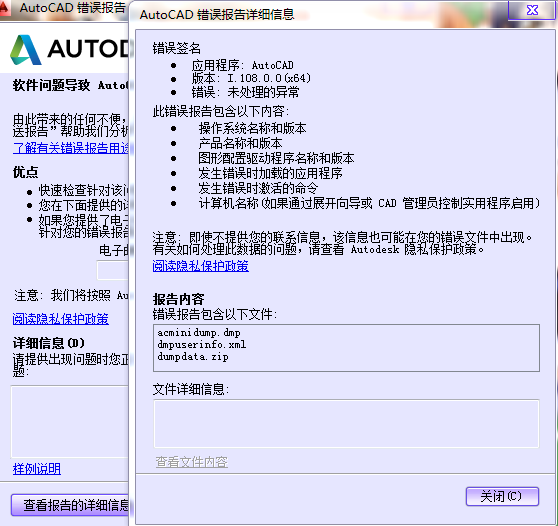Click the 错误签名 heading
558x526 pixels.
coord(177,48)
